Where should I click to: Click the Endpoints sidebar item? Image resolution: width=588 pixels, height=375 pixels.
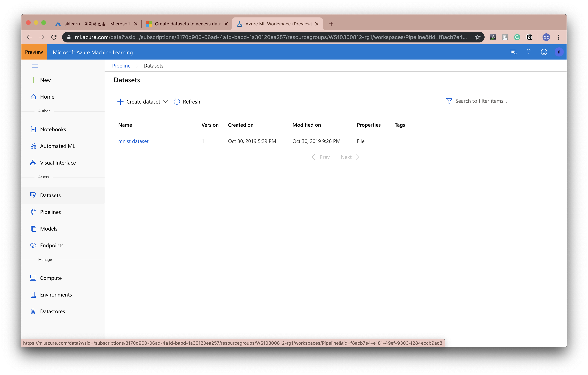(x=51, y=245)
